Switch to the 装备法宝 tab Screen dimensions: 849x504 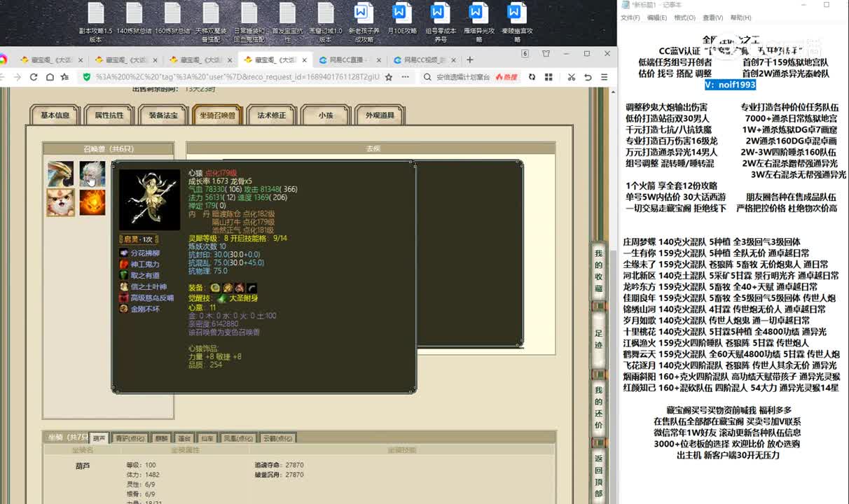[163, 115]
